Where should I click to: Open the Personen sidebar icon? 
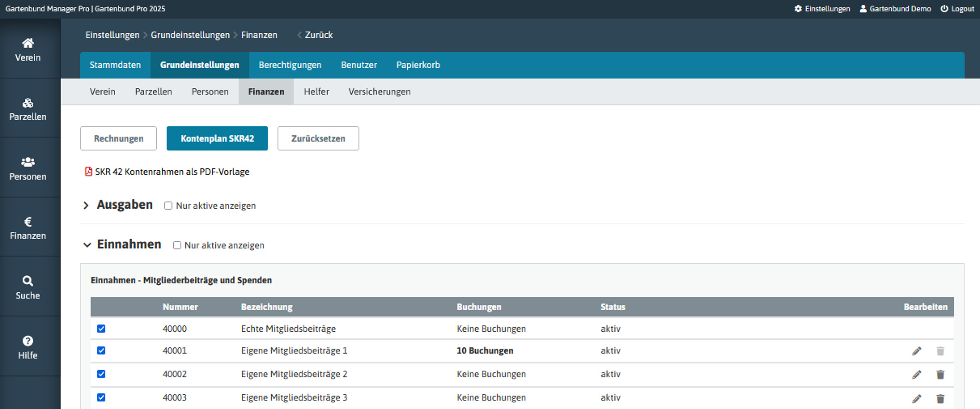(x=28, y=162)
